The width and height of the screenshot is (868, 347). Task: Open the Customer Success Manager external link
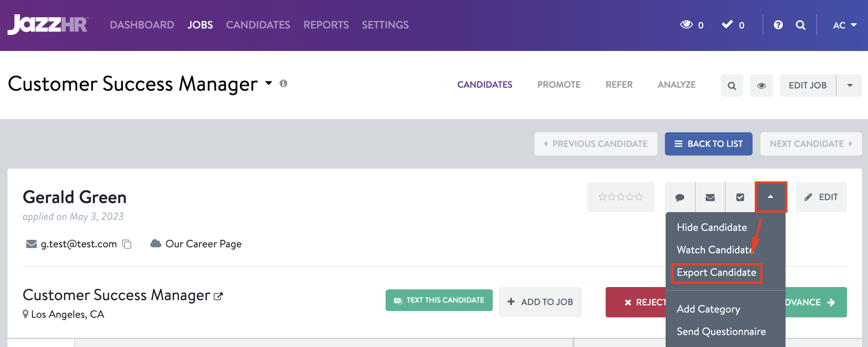click(x=218, y=296)
